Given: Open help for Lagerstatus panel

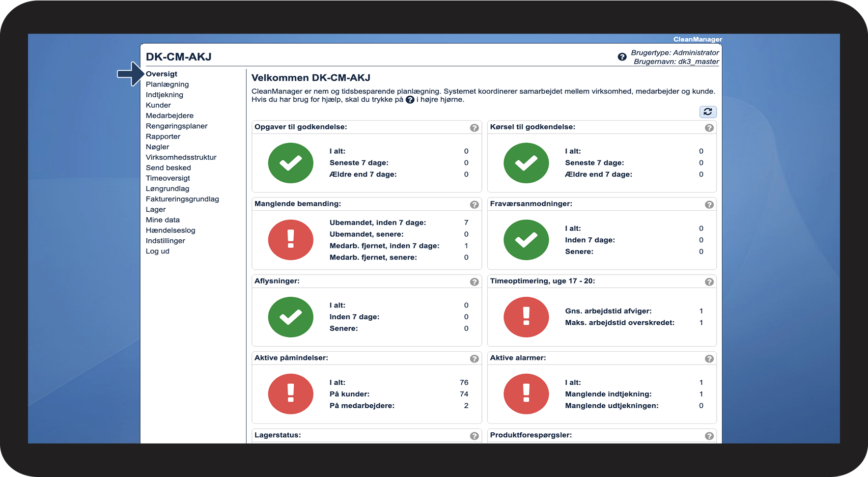Looking at the screenshot, I should click(x=474, y=436).
